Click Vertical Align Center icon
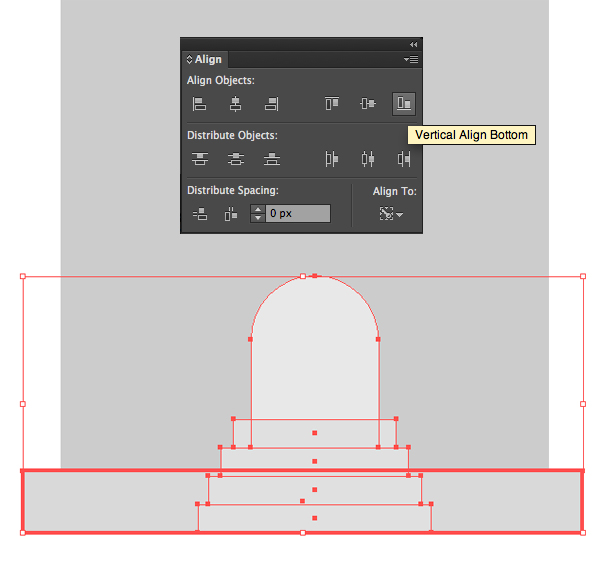The height and width of the screenshot is (575, 600). pos(368,103)
